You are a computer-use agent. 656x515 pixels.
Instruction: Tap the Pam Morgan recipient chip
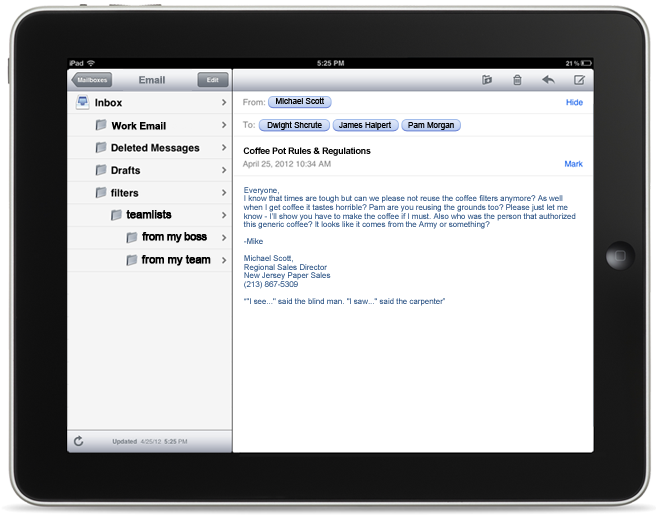click(x=431, y=125)
